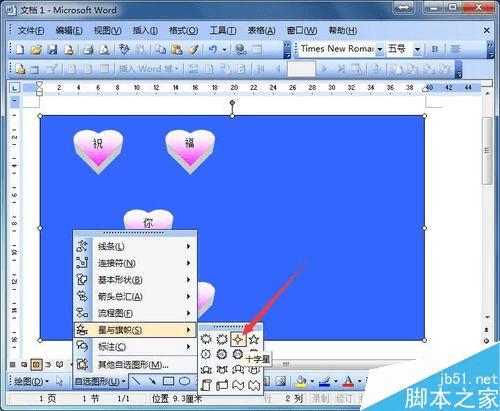The width and height of the screenshot is (500, 411).
Task: Open the 编辑(E) menu
Action: point(69,31)
